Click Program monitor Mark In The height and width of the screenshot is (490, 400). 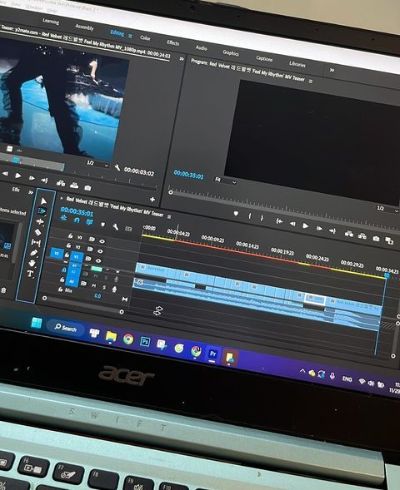[x=250, y=216]
